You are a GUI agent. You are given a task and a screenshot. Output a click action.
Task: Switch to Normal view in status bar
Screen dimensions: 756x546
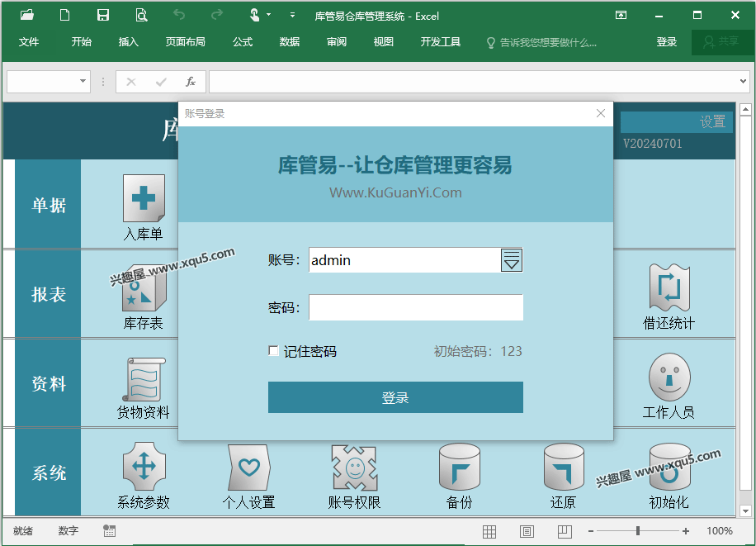point(489,531)
